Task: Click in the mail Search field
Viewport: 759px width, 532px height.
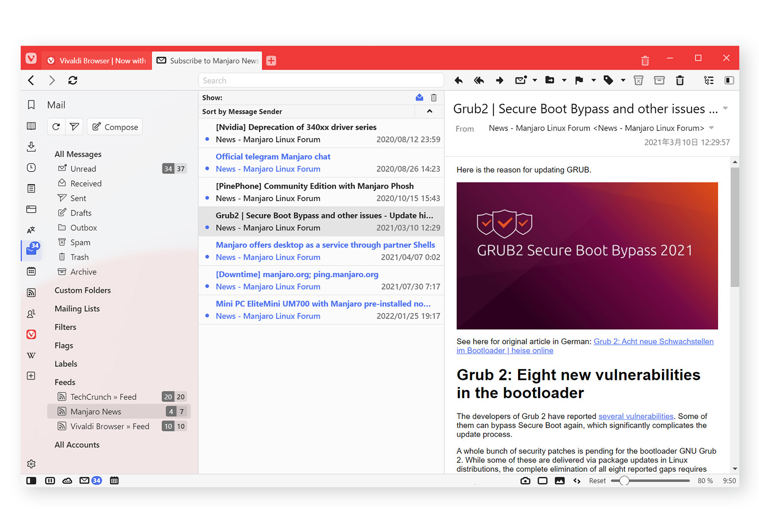Action: [x=321, y=80]
